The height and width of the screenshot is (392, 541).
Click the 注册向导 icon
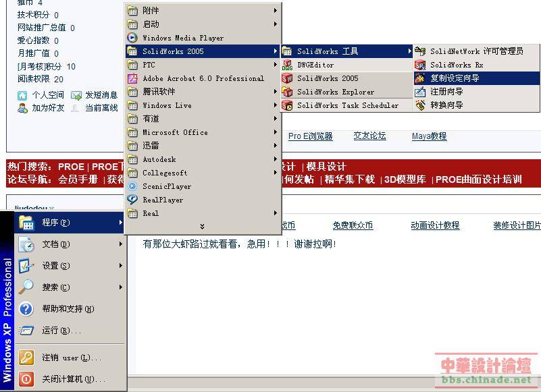pyautogui.click(x=420, y=92)
